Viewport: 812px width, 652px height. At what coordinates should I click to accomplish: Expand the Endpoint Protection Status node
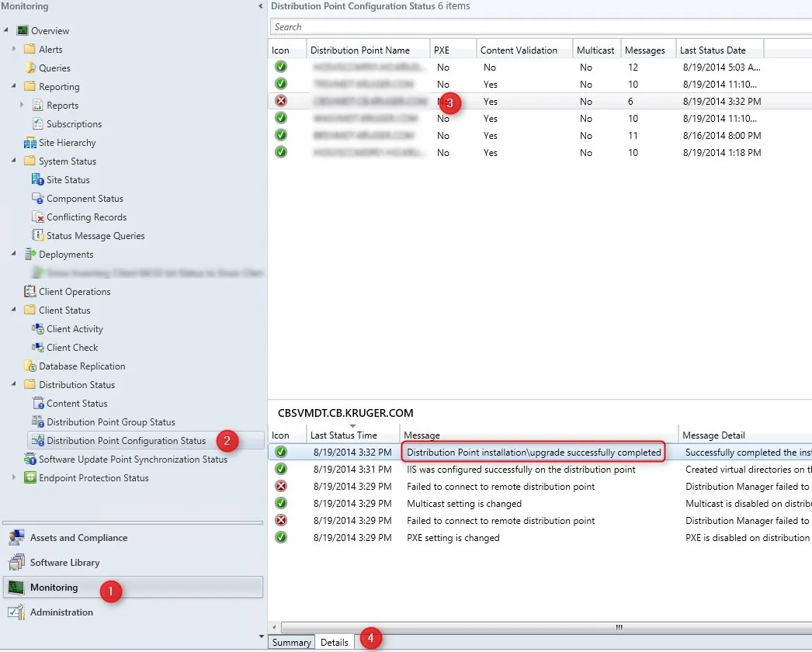point(14,478)
